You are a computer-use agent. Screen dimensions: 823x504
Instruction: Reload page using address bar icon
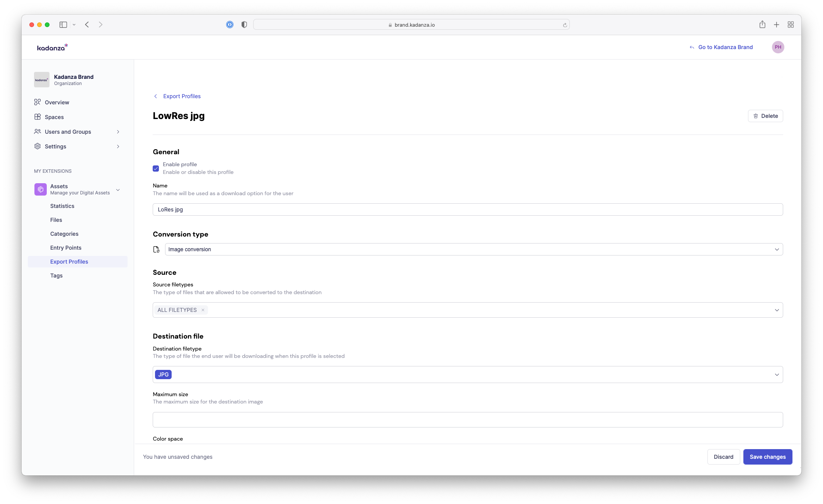click(x=565, y=25)
